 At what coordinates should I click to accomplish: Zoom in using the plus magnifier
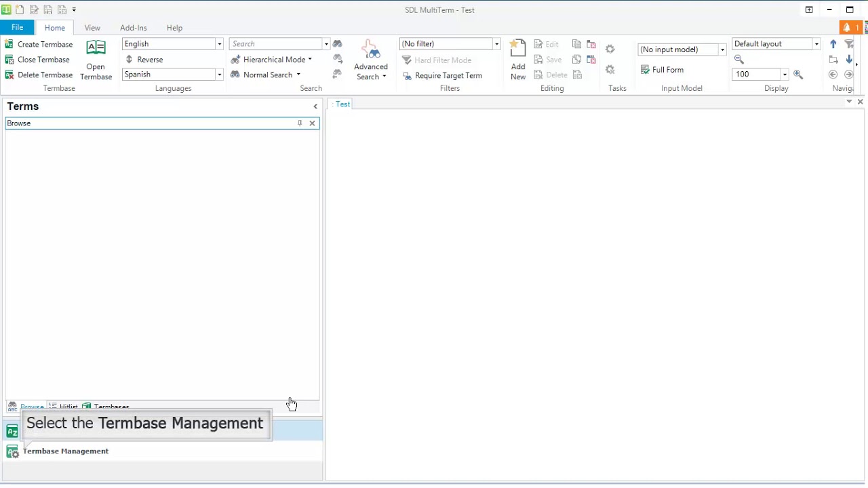click(798, 75)
